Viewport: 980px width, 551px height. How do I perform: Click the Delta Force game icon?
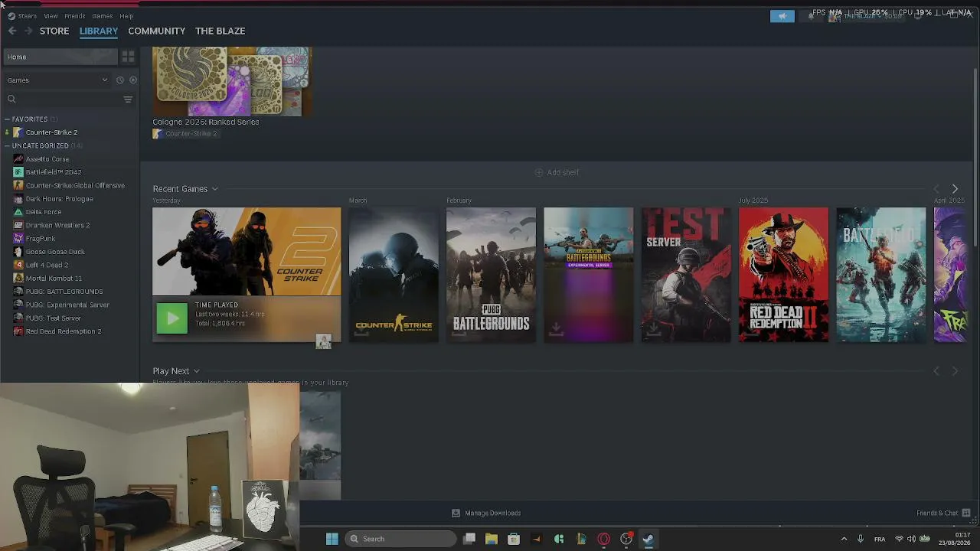(18, 212)
